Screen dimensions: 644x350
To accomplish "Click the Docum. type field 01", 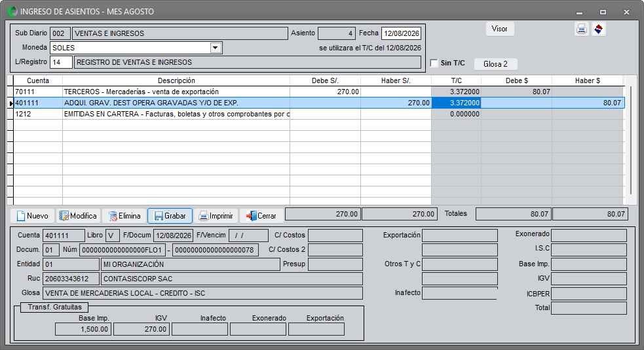I will point(51,250).
